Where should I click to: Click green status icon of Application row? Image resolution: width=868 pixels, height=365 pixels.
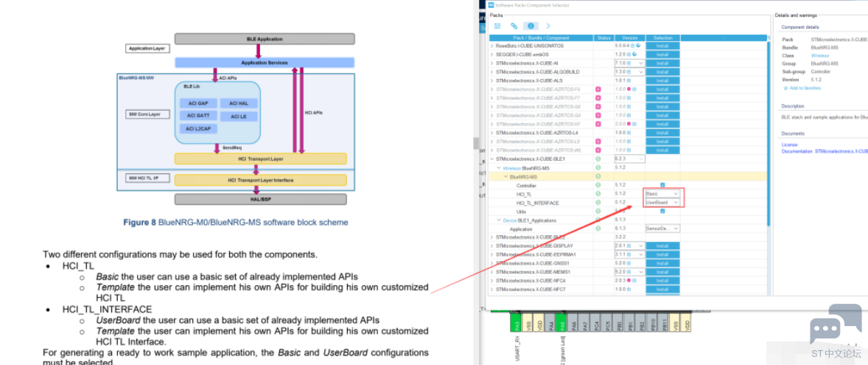tap(598, 229)
